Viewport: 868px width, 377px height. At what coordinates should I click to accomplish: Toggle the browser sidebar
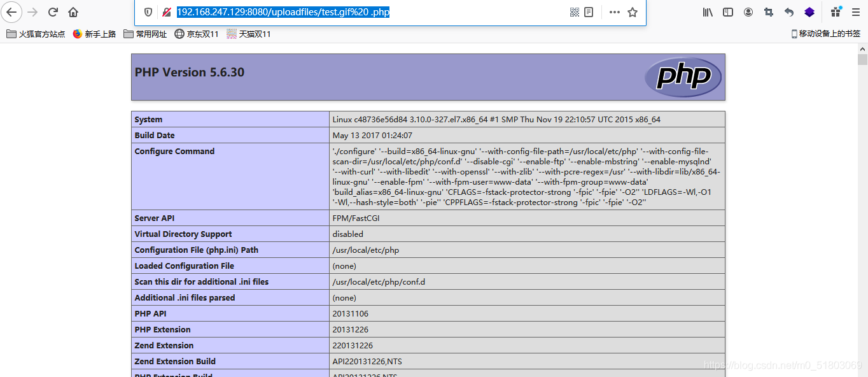point(728,12)
